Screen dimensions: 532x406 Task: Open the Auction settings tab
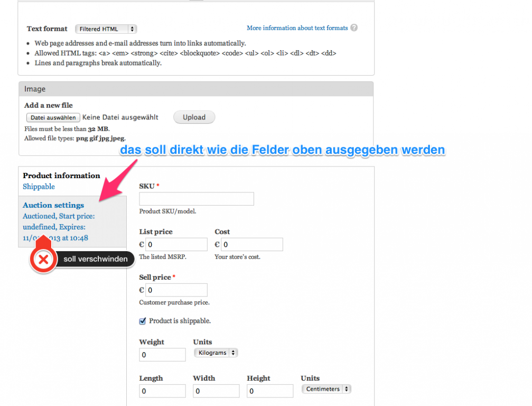tap(53, 205)
